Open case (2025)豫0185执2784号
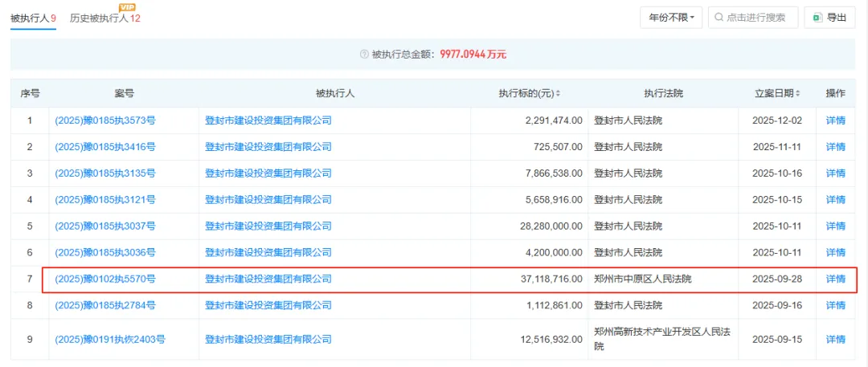Image resolution: width=868 pixels, height=367 pixels. pos(105,305)
